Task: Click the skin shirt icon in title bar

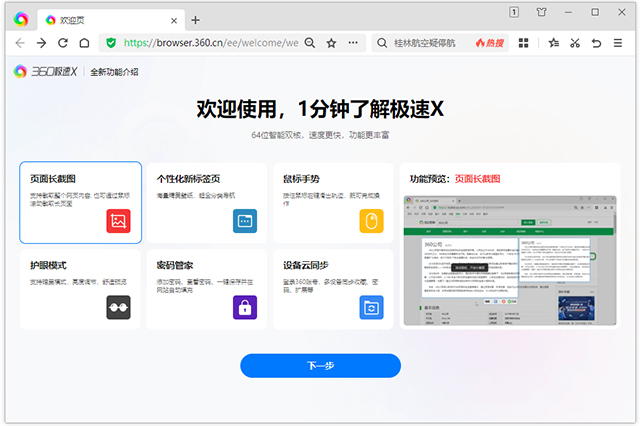Action: click(541, 12)
